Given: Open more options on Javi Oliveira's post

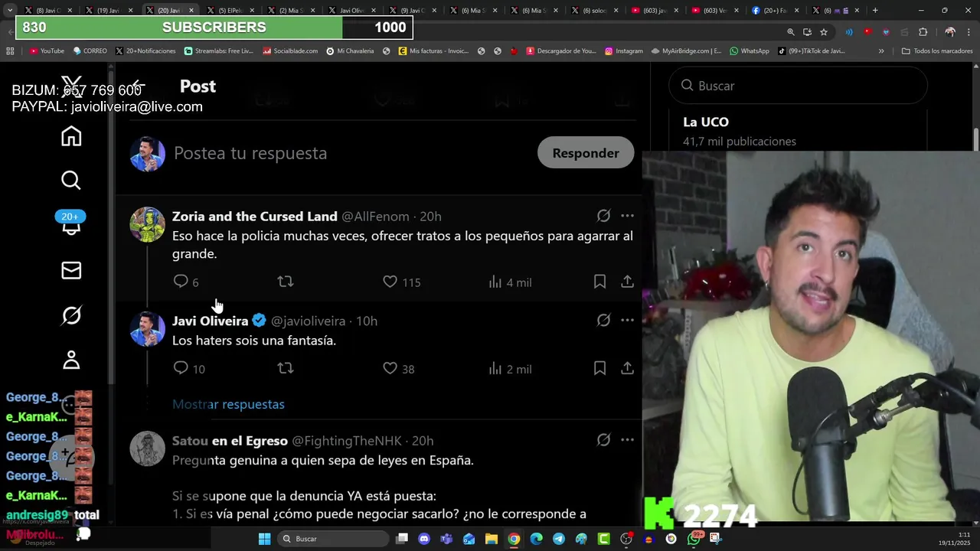Looking at the screenshot, I should pyautogui.click(x=627, y=321).
